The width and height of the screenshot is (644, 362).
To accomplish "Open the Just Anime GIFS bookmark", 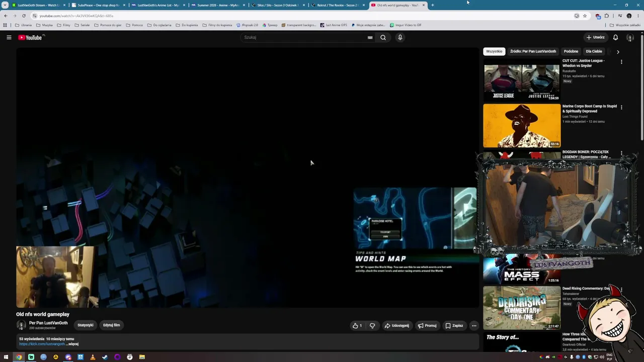I will pyautogui.click(x=334, y=25).
